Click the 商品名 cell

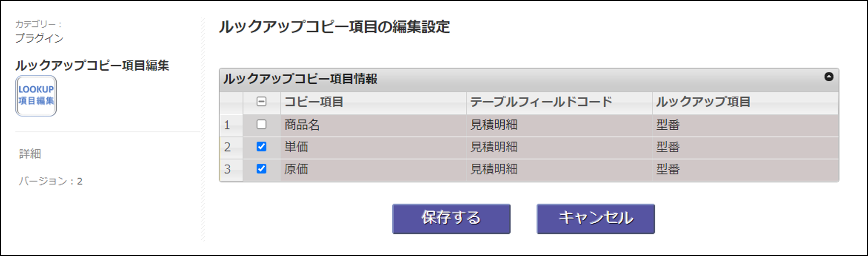coord(374,125)
